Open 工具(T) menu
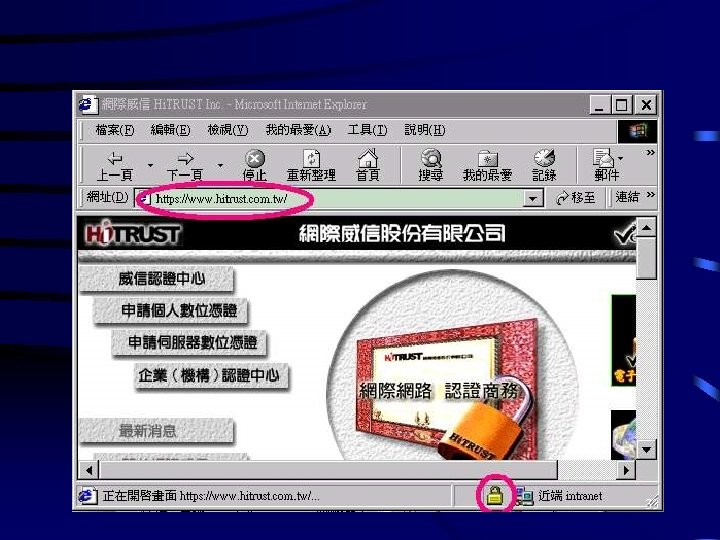The image size is (720, 540). click(367, 130)
